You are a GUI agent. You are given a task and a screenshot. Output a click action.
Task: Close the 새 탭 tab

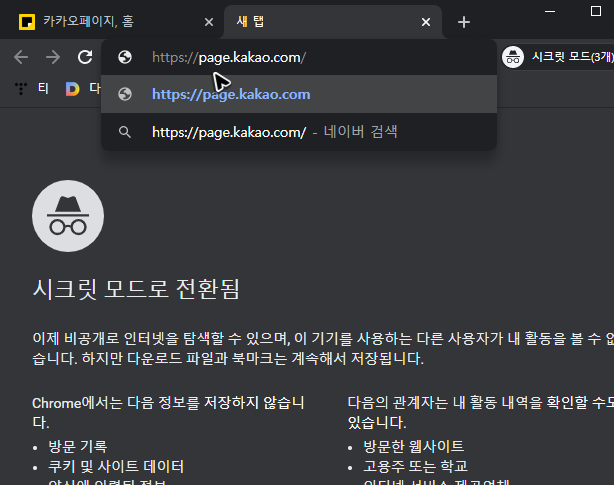426,22
